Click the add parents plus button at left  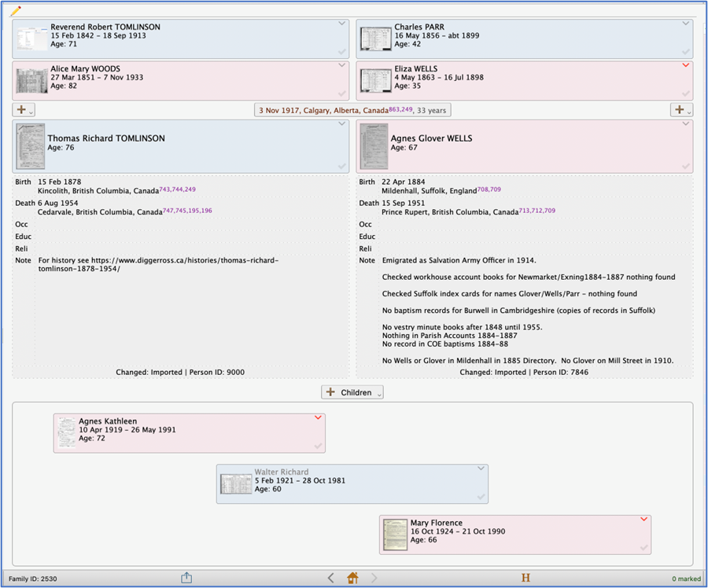click(23, 110)
